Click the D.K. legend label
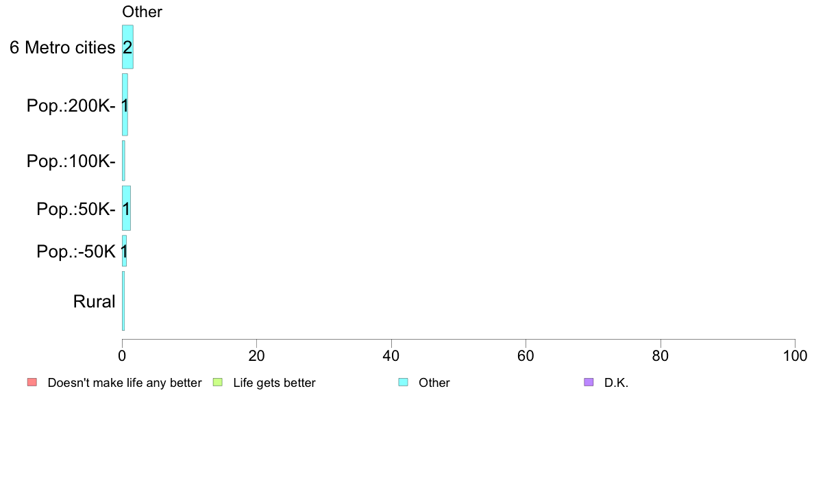814x504 pixels. click(616, 383)
